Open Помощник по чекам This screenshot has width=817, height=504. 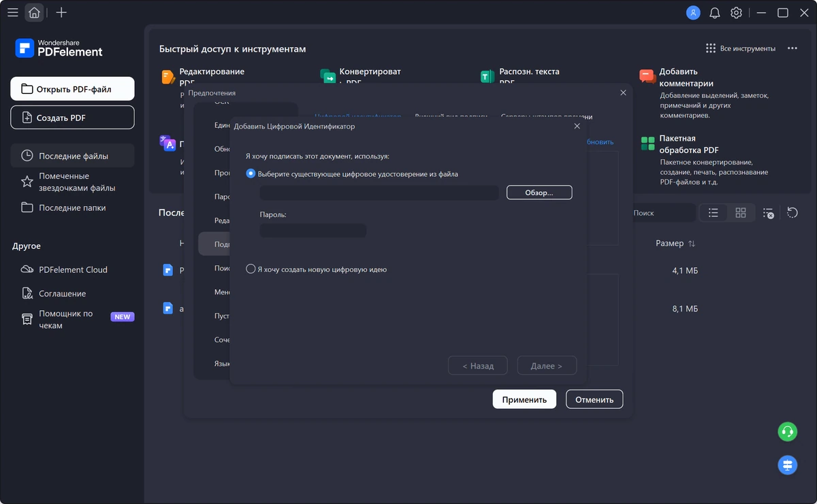(x=72, y=320)
